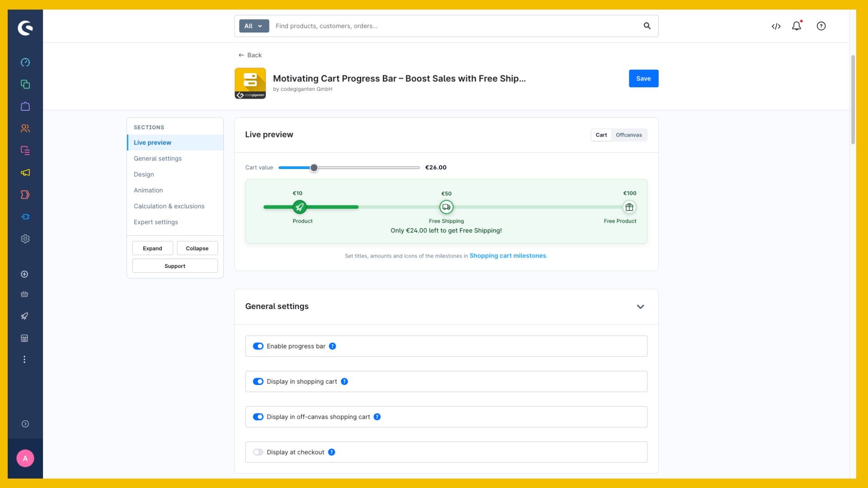
Task: Open the Settings gear icon in sidebar
Action: click(25, 239)
